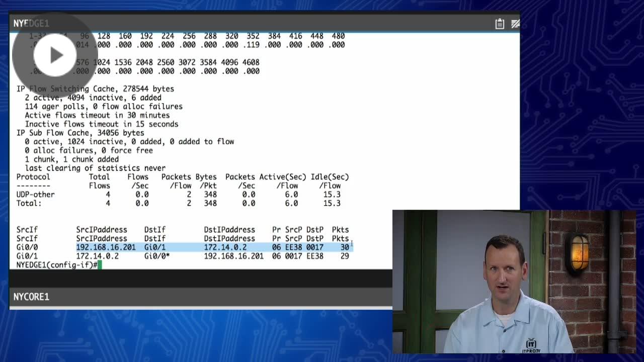The height and width of the screenshot is (362, 644).
Task: Click the presenter video thumbnail
Action: click(x=514, y=282)
